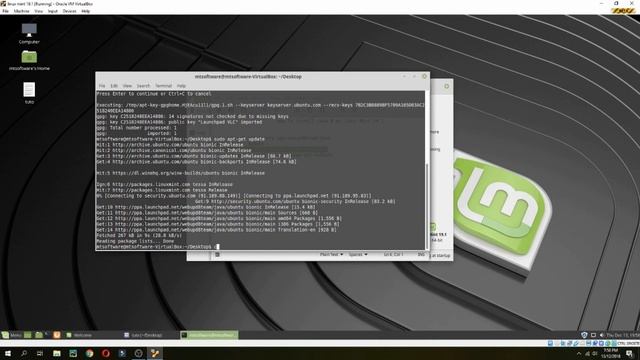The image size is (640, 360).
Task: Open Opera from Windows taskbar
Action: pos(106,353)
